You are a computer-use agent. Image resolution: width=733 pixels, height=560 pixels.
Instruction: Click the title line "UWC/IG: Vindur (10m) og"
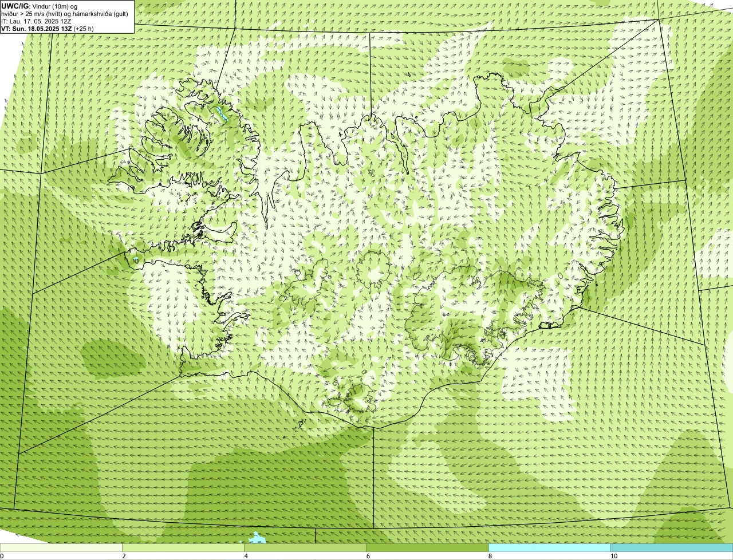tap(39, 6)
